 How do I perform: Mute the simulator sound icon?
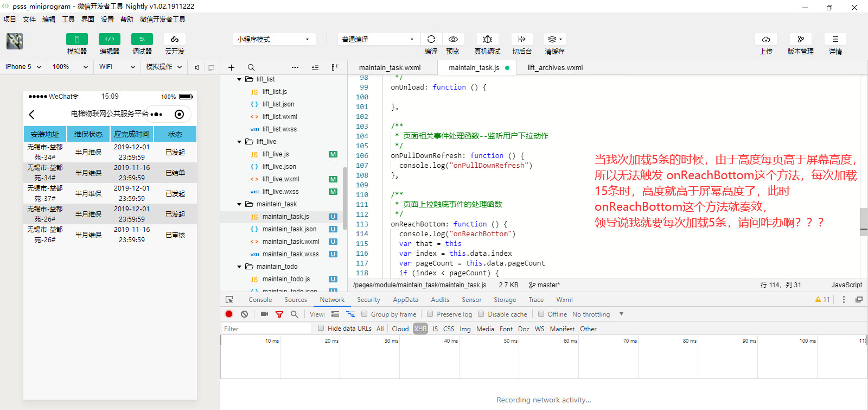pos(197,67)
